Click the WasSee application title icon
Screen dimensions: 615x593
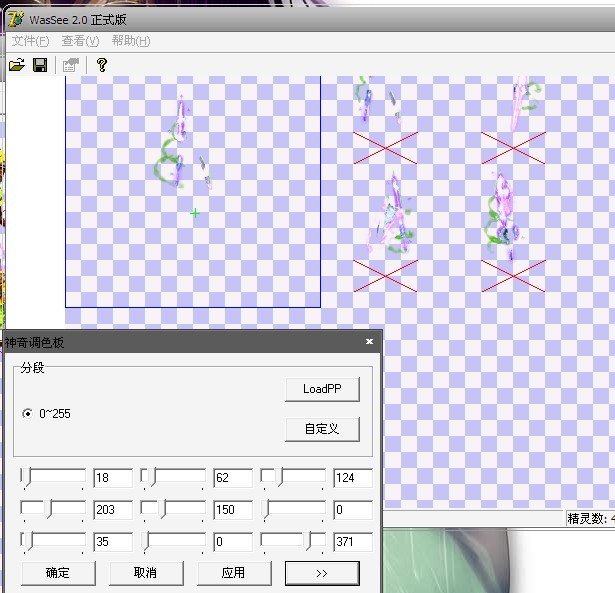point(16,19)
